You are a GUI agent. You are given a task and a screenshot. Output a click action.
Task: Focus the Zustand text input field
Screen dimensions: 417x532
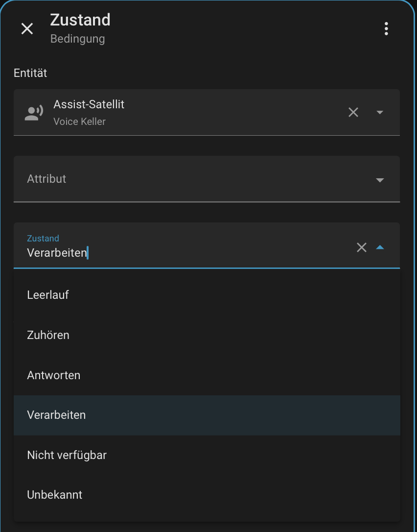[186, 253]
